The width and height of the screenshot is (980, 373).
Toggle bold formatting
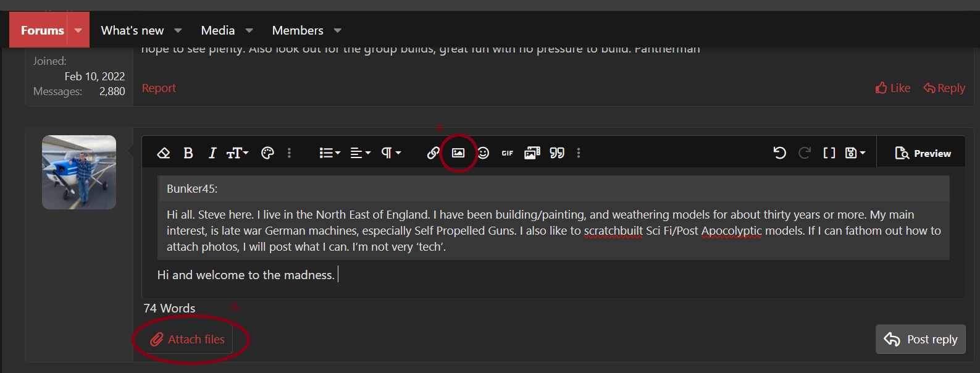click(x=188, y=153)
